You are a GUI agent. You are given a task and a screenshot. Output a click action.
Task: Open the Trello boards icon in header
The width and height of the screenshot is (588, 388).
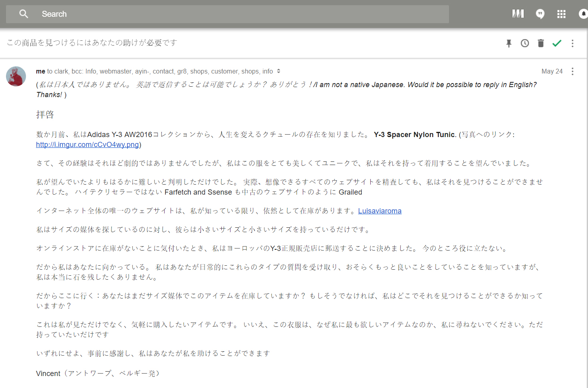click(518, 14)
